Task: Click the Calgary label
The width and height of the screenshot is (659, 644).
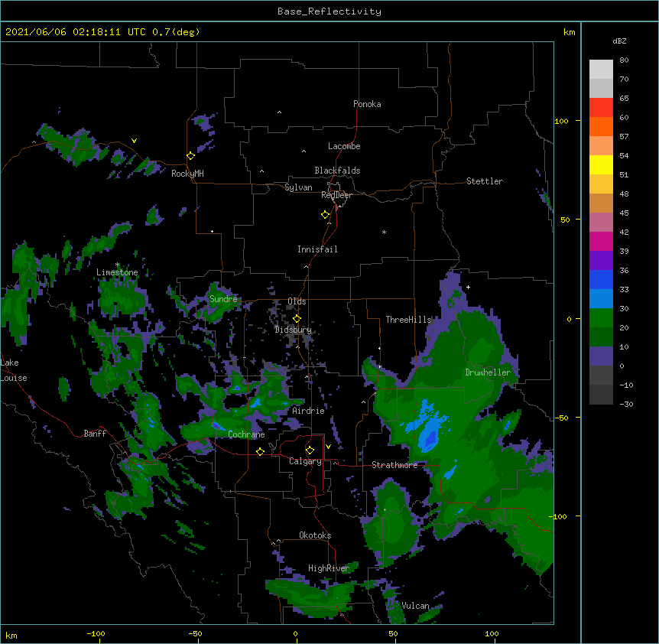Action: click(306, 461)
